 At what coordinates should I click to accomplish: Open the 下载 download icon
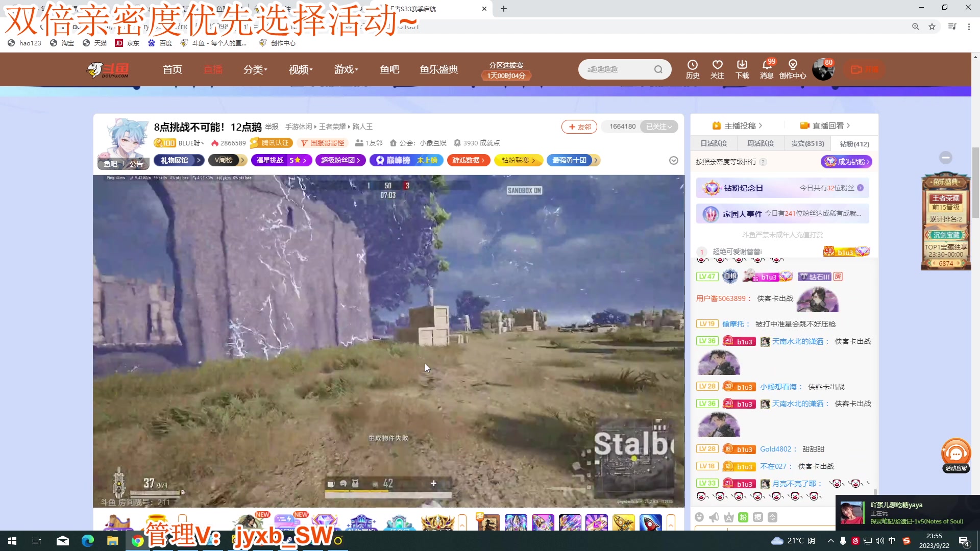pos(742,69)
